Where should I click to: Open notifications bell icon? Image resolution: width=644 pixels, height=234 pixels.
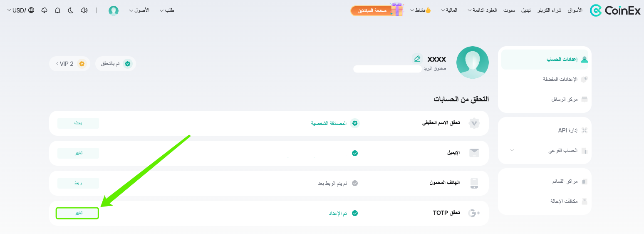pyautogui.click(x=57, y=10)
